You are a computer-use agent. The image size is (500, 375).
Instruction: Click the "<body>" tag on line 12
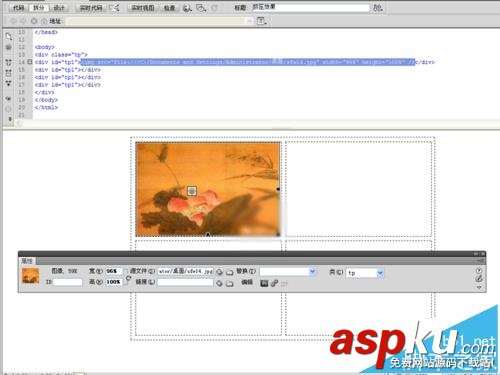(x=45, y=47)
